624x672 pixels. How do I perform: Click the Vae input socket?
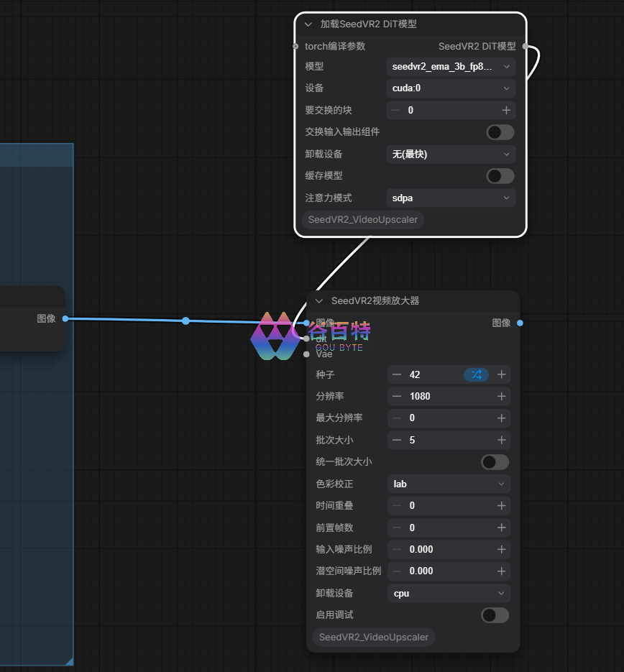[306, 354]
